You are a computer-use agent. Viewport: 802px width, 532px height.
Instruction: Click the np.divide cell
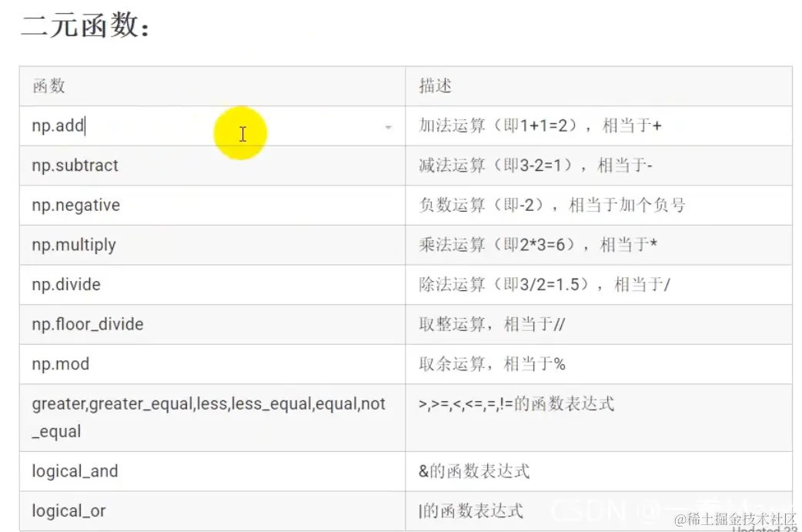(x=212, y=285)
